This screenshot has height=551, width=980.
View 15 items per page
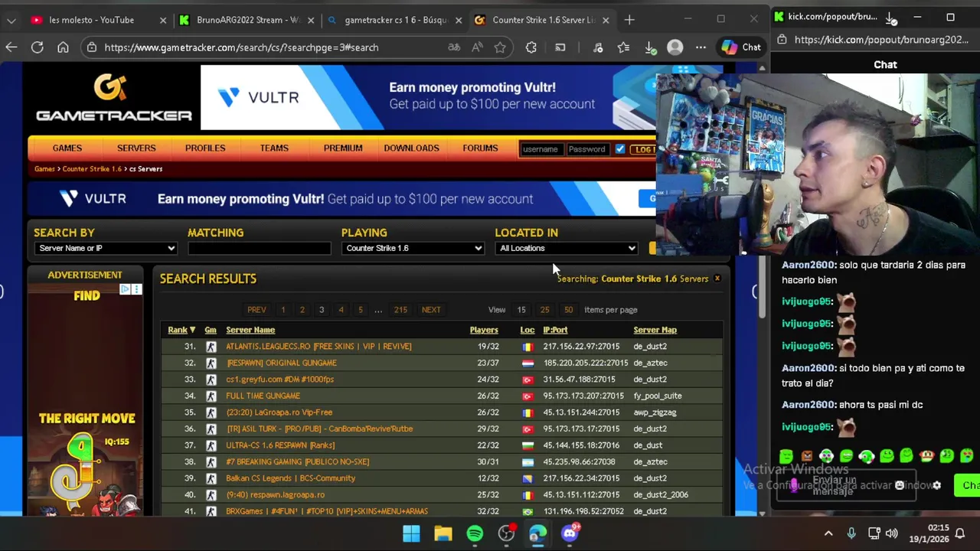(x=521, y=310)
